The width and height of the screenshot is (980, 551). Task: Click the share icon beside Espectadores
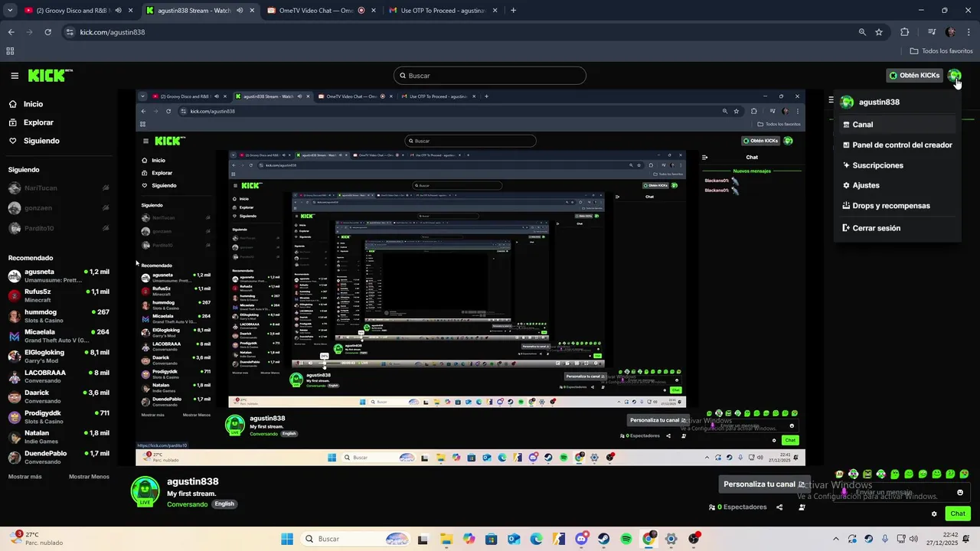coord(779,507)
